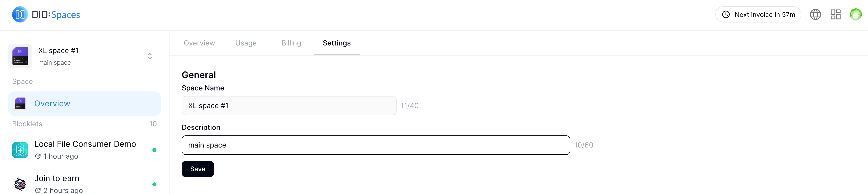Open Local File Consumer Demo blocklet
Viewport: 868px width, 194px height.
pos(85,144)
